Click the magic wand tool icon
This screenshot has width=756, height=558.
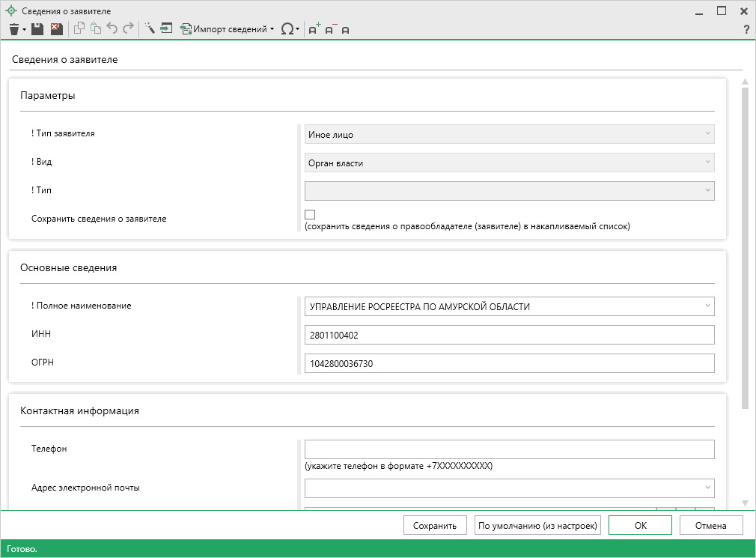coord(149,29)
